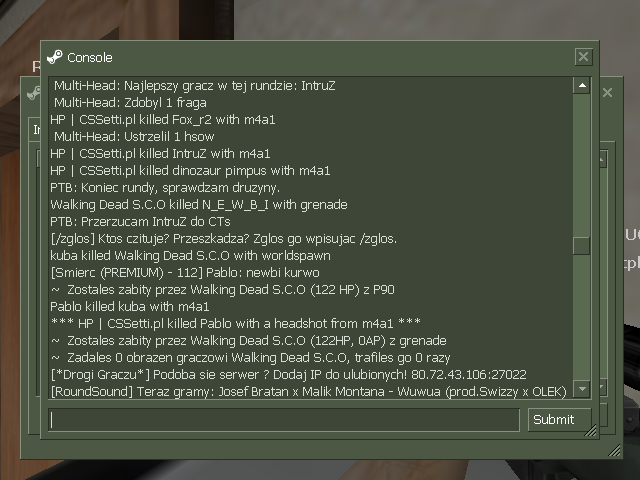This screenshot has width=640, height=480.
Task: Click the background window's resize grip
Action: (615, 451)
